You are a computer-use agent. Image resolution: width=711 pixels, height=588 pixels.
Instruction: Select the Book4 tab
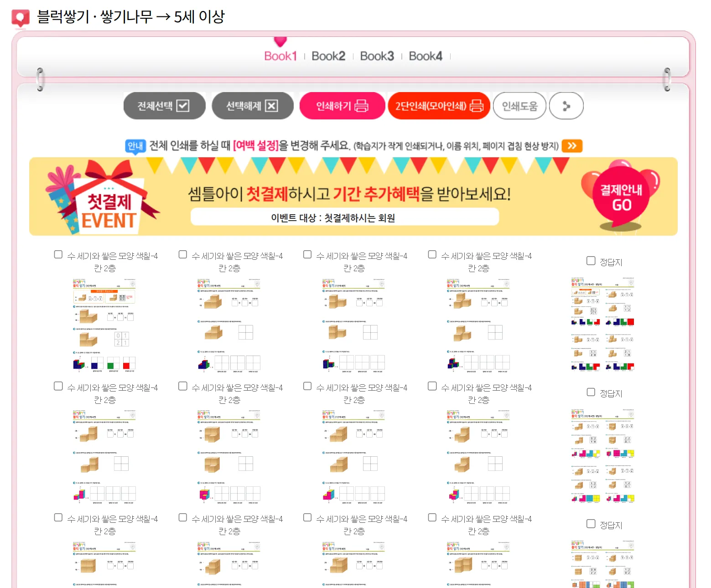point(426,56)
